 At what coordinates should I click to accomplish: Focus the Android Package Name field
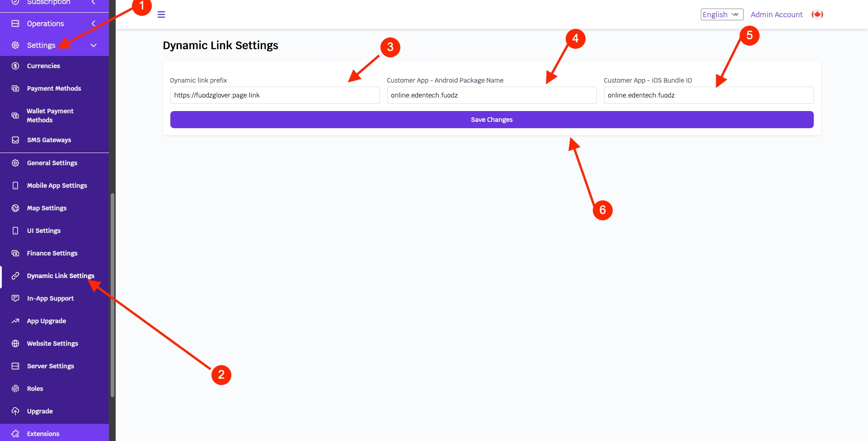(x=492, y=95)
